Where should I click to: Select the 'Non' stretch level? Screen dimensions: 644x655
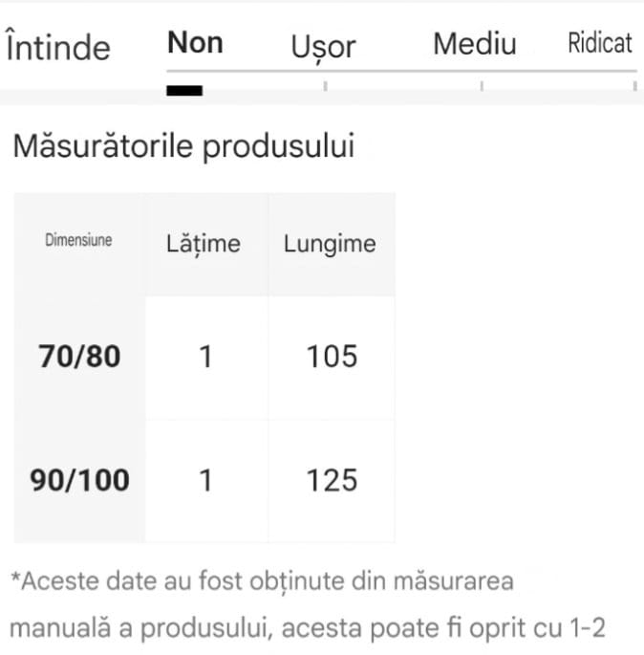pos(195,43)
